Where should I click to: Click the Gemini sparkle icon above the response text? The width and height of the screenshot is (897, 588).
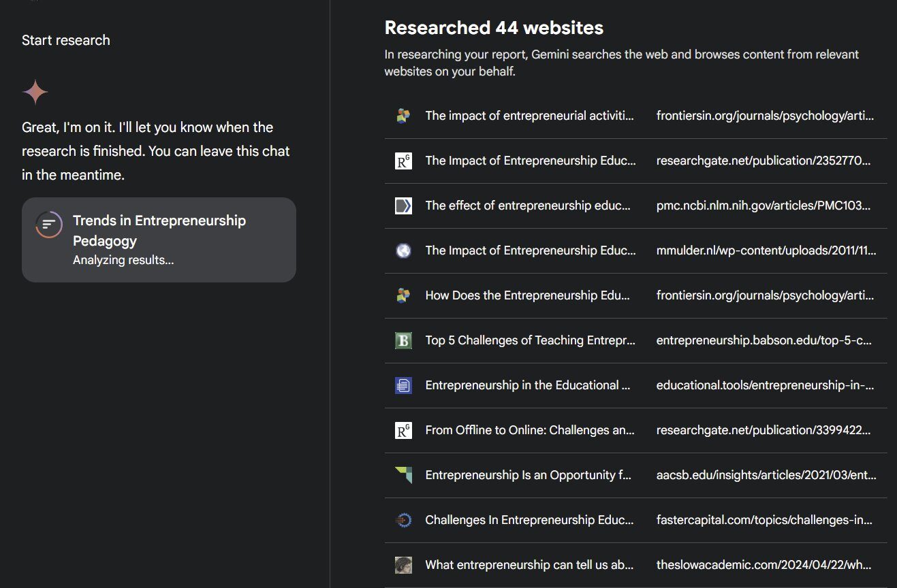point(35,91)
